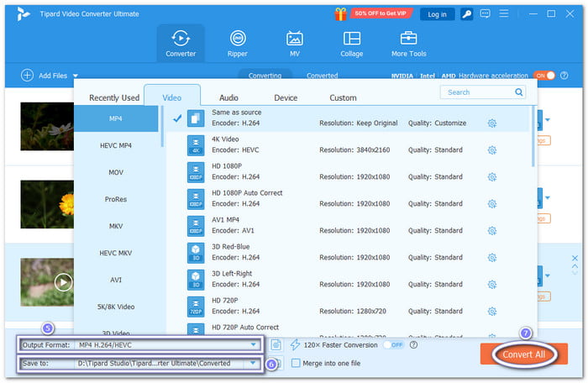Viewport: 588px width, 383px height.
Task: Open the hamburger menu icon
Action: [504, 14]
